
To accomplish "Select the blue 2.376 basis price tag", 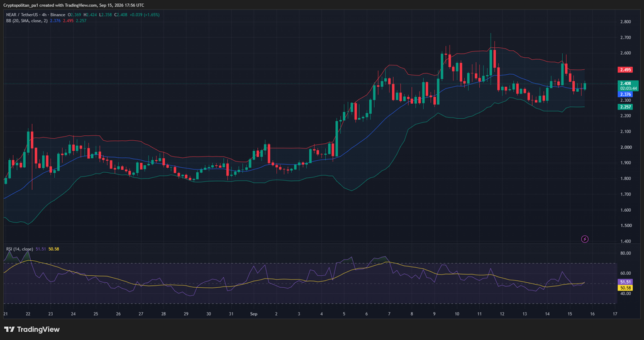I will [x=626, y=94].
